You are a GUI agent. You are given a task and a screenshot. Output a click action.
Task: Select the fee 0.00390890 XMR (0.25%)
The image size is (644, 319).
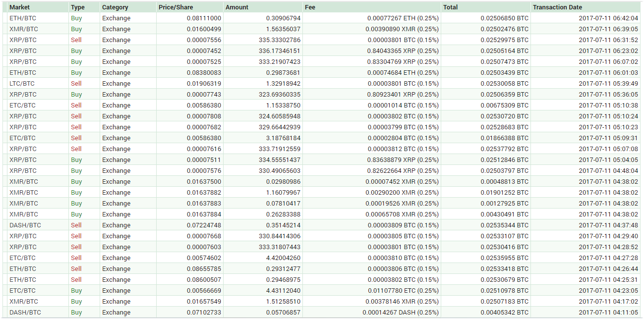tap(403, 29)
